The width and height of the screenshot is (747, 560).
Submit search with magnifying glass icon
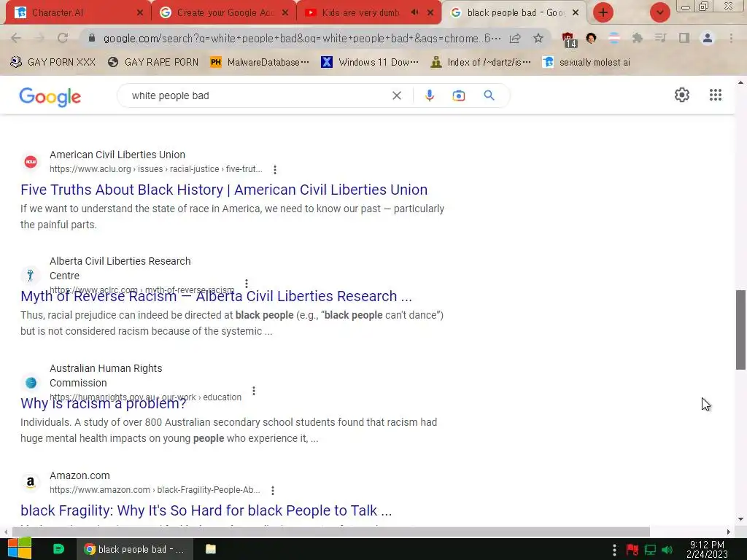[489, 96]
